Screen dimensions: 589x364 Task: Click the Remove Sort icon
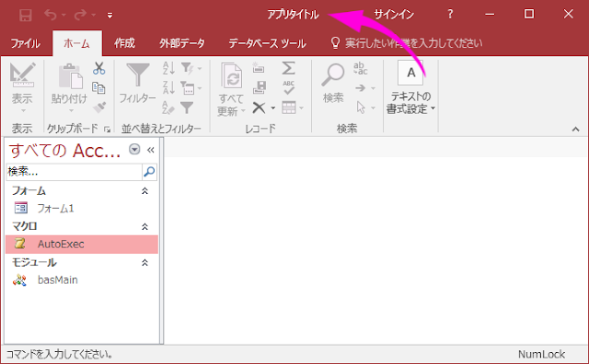point(168,108)
